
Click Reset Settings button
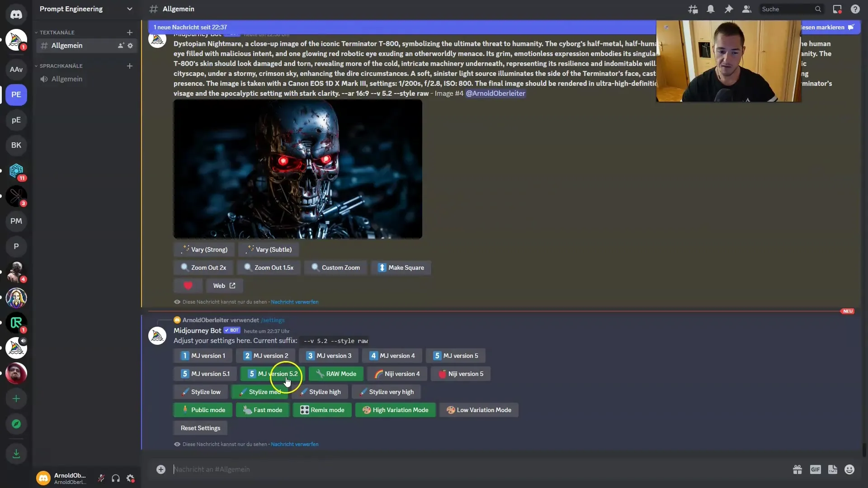[200, 428]
